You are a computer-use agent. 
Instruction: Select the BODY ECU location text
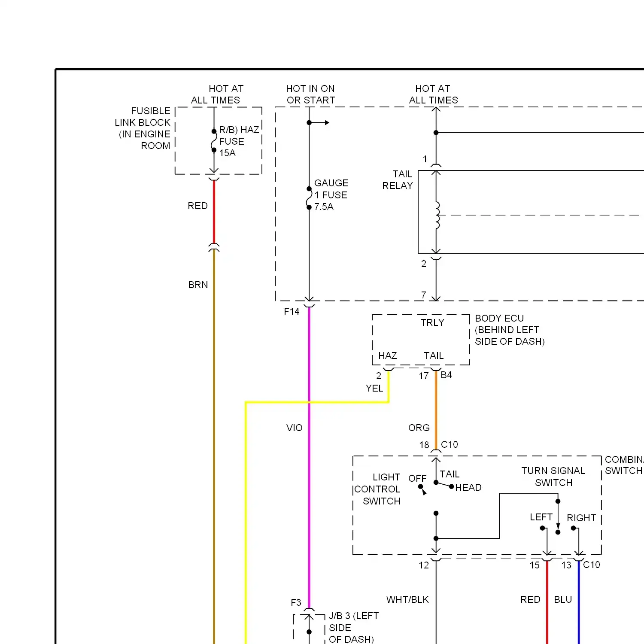point(510,330)
